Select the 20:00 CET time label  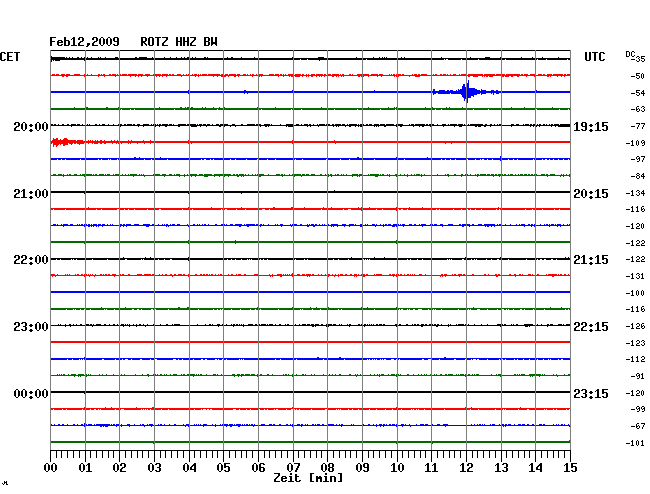[x=31, y=126]
